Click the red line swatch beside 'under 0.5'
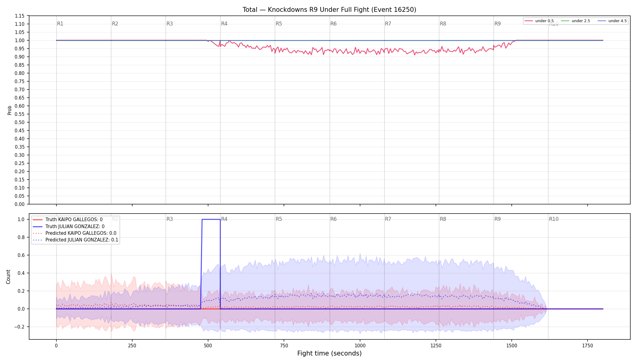The image size is (637, 364). click(529, 21)
